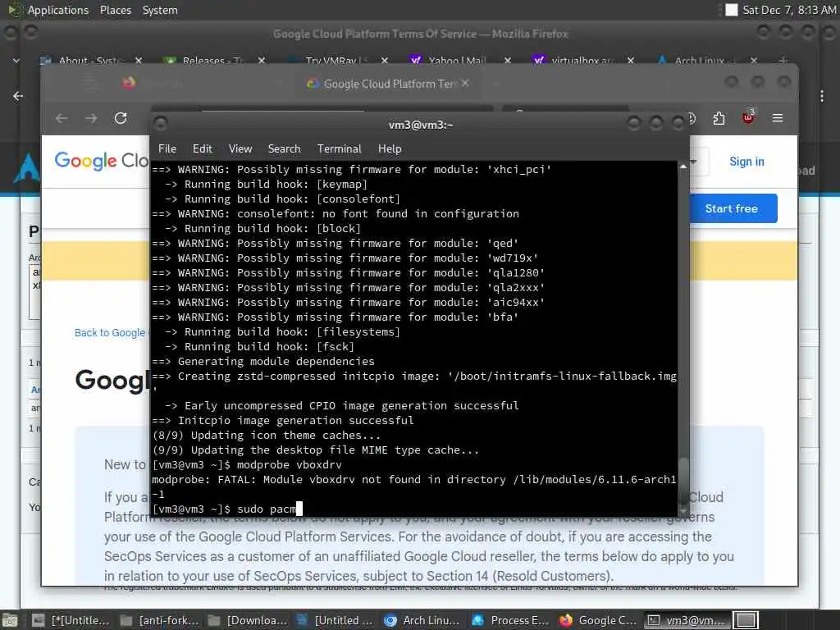This screenshot has height=630, width=840.
Task: Click the clock showing Sat Dec 7
Action: (x=788, y=10)
